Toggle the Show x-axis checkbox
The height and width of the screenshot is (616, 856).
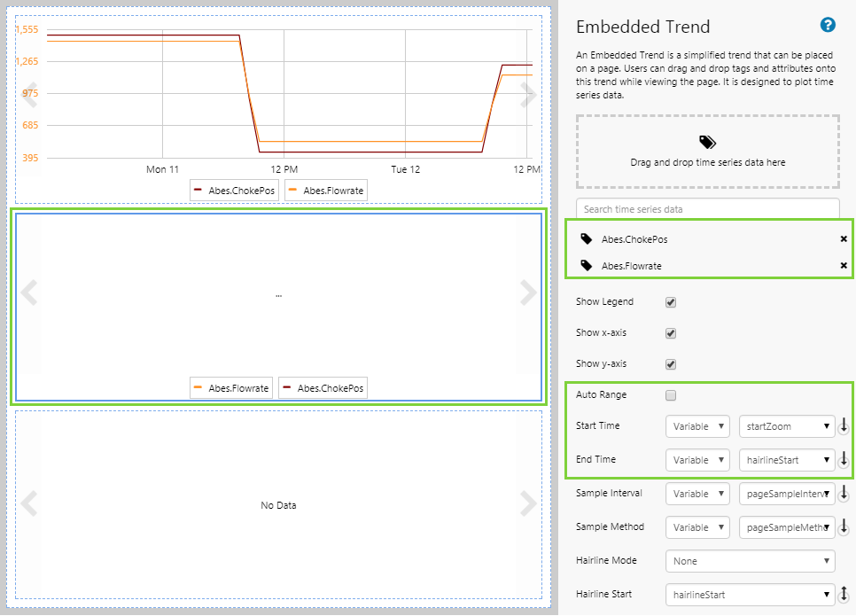click(671, 334)
